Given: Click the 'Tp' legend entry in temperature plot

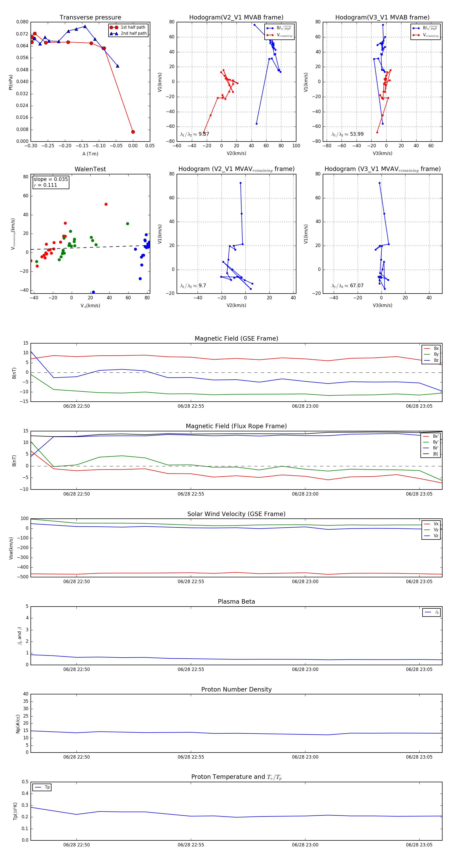Looking at the screenshot, I should 42,788.
